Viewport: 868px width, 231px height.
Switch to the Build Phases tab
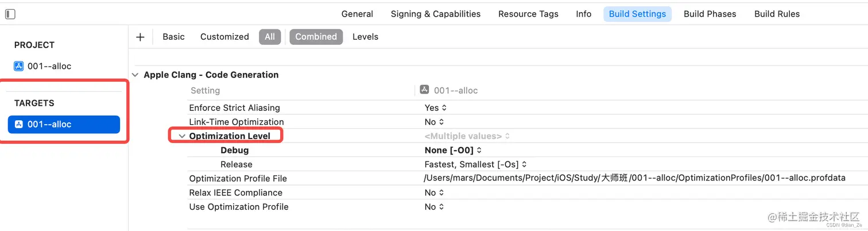point(710,14)
